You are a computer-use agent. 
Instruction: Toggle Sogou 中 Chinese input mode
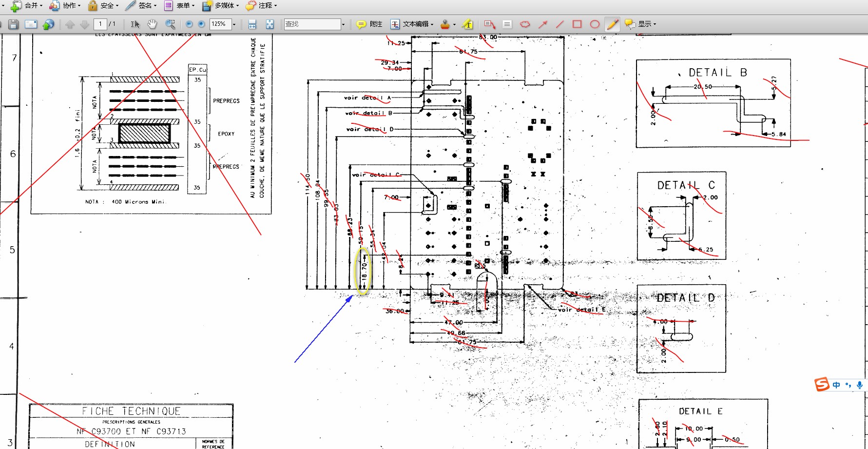pos(836,385)
